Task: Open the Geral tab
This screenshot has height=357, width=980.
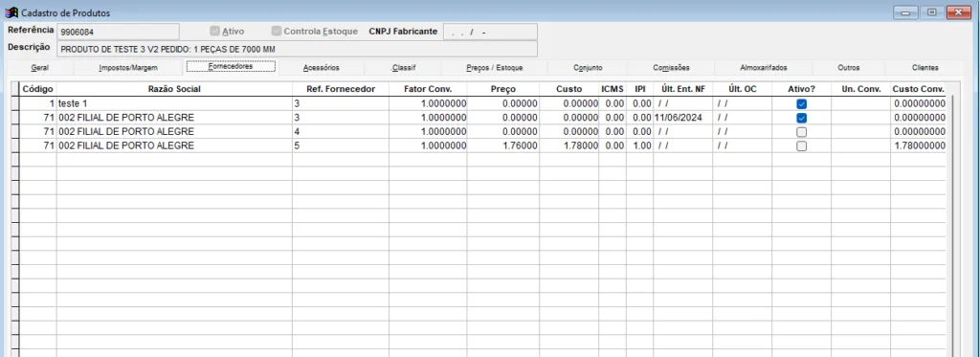Action: click(x=39, y=68)
